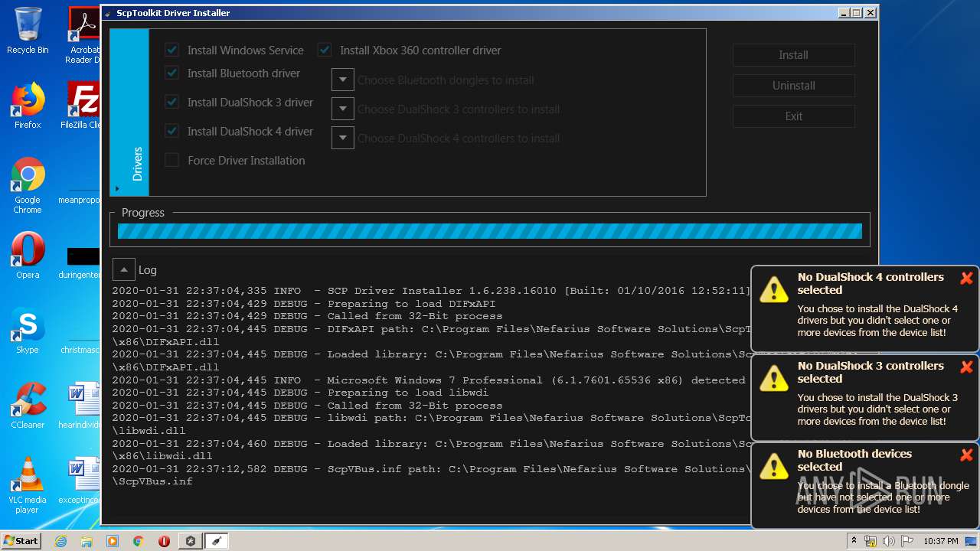Open Windows Explorer folder in taskbar
Viewport: 980px width, 551px height.
87,541
